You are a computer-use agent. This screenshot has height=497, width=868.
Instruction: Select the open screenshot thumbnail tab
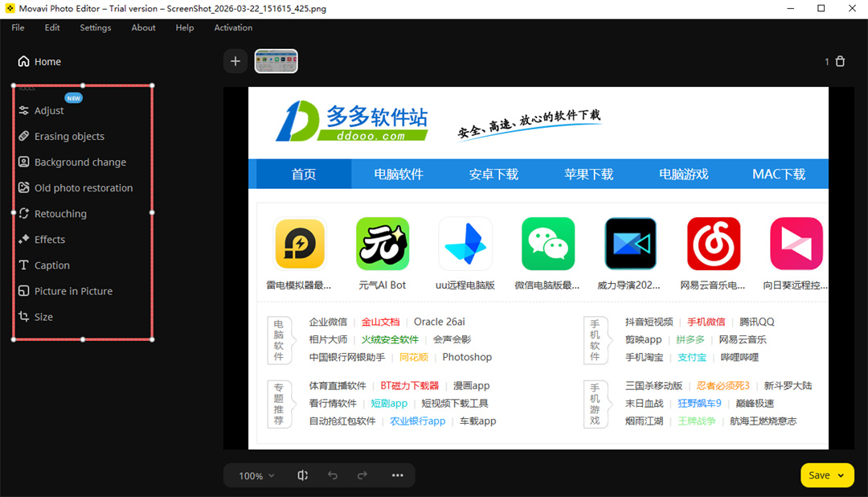click(x=276, y=61)
